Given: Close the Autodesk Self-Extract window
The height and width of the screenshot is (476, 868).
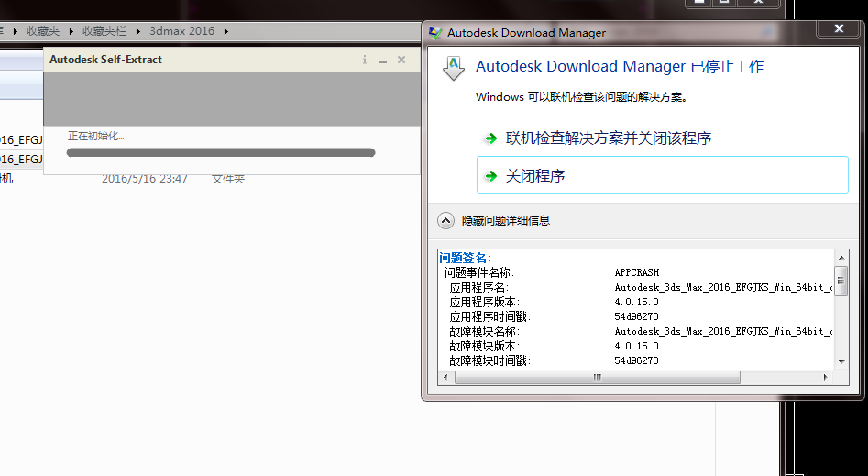Looking at the screenshot, I should (x=401, y=60).
